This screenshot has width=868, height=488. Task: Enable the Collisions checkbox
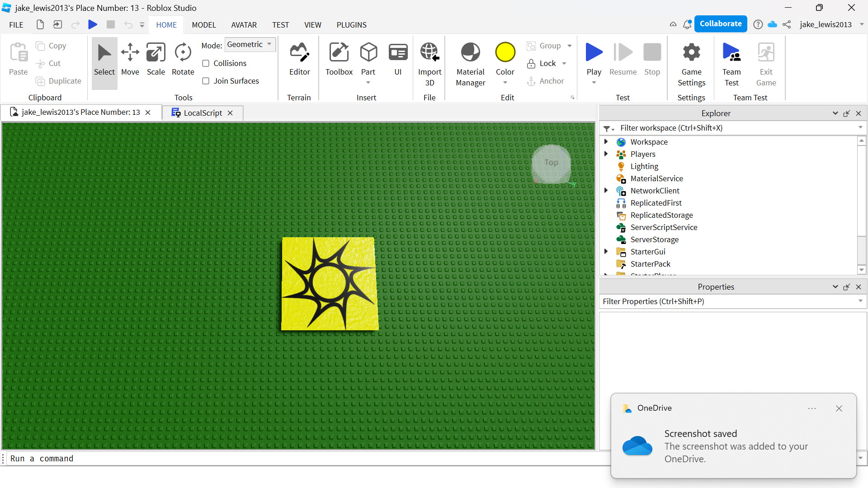coord(206,63)
